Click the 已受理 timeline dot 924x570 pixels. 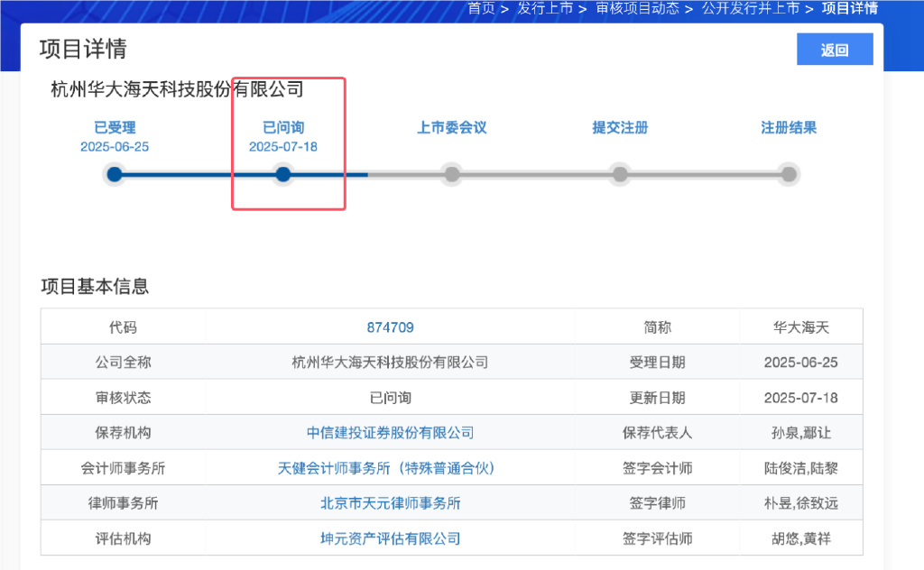(x=115, y=174)
